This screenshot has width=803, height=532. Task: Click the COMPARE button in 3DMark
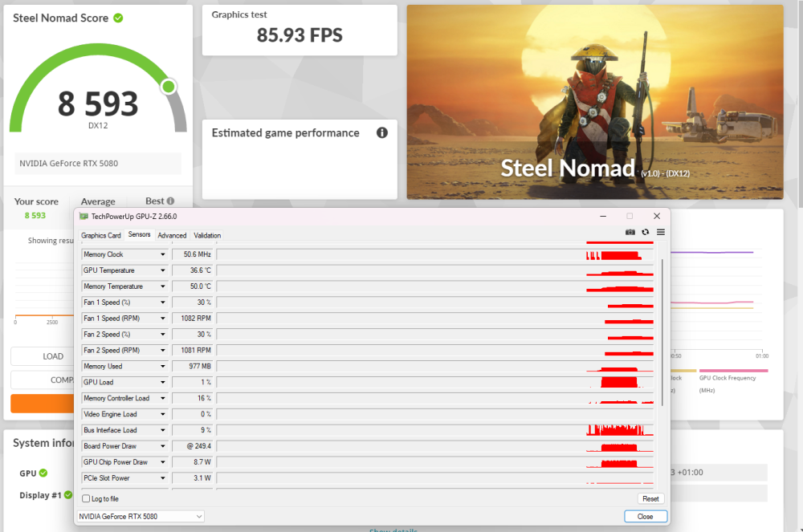tap(43, 380)
